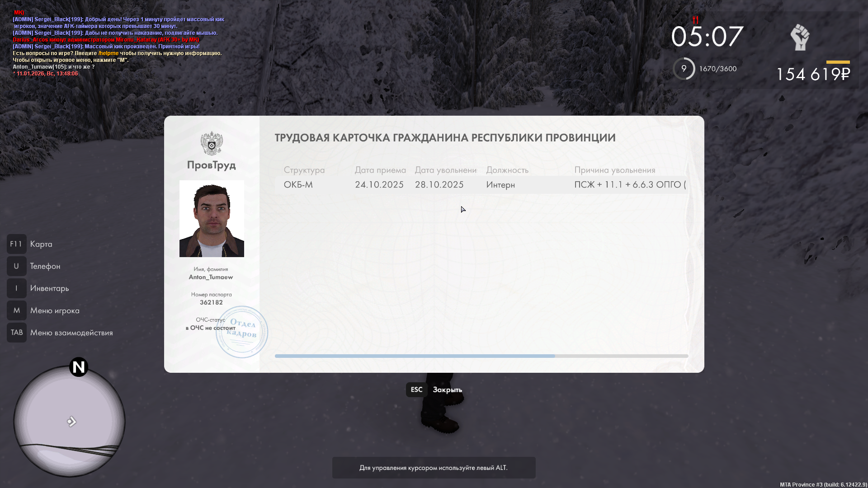
Task: Click the raised fist icon
Action: [x=800, y=37]
